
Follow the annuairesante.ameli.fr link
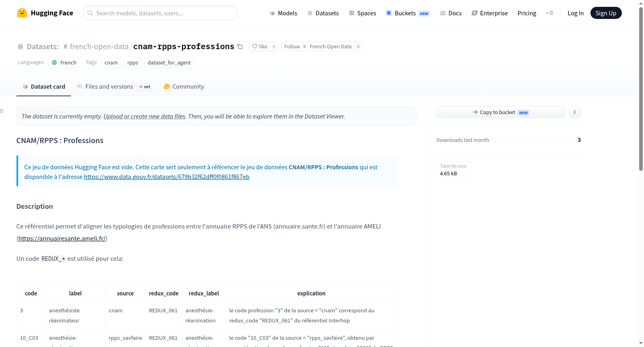[x=62, y=238]
